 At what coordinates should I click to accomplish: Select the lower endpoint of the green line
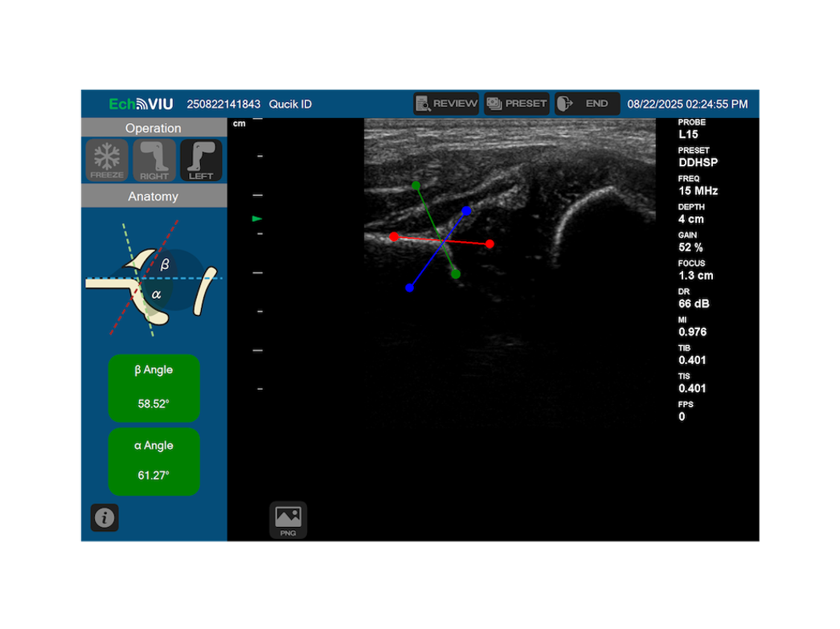pyautogui.click(x=456, y=275)
